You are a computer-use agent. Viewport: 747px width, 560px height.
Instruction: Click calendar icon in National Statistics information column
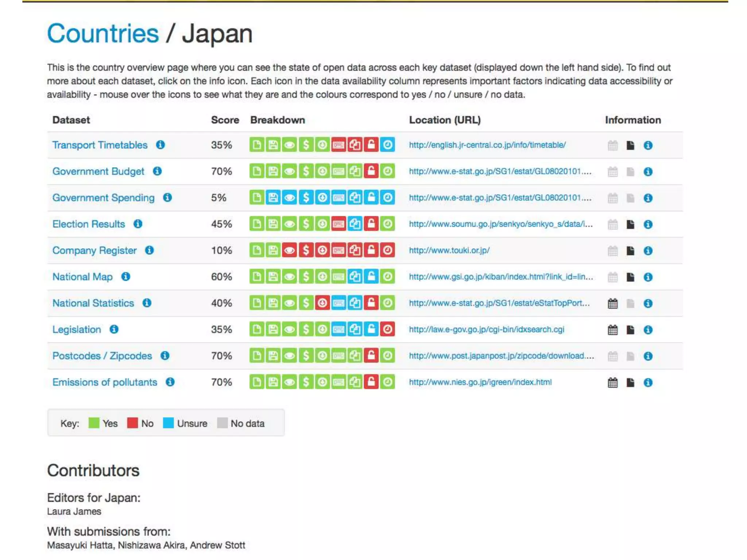tap(613, 303)
